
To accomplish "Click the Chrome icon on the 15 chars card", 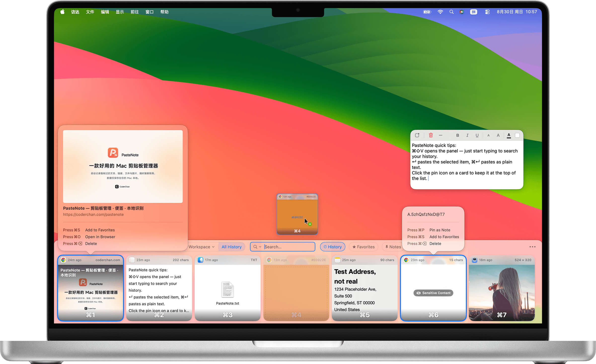I will point(406,260).
